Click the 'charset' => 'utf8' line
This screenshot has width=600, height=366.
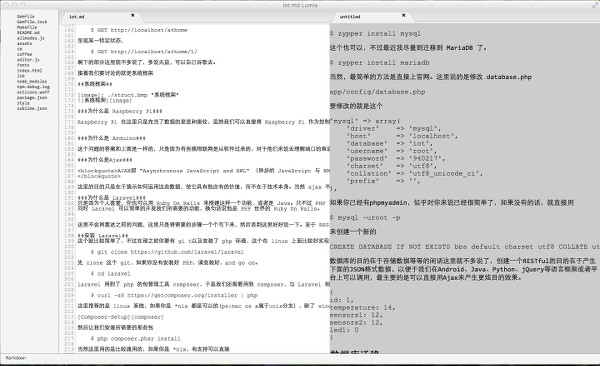(391, 166)
